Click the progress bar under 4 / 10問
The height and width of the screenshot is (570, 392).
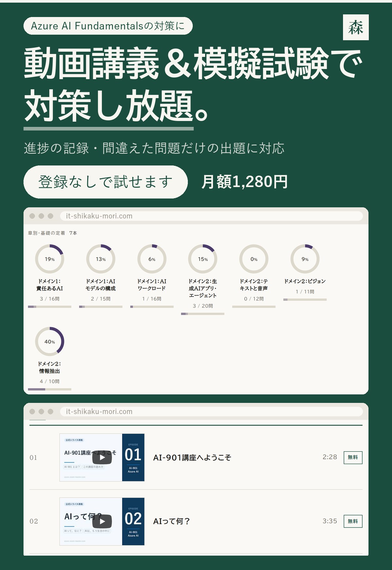click(x=50, y=389)
